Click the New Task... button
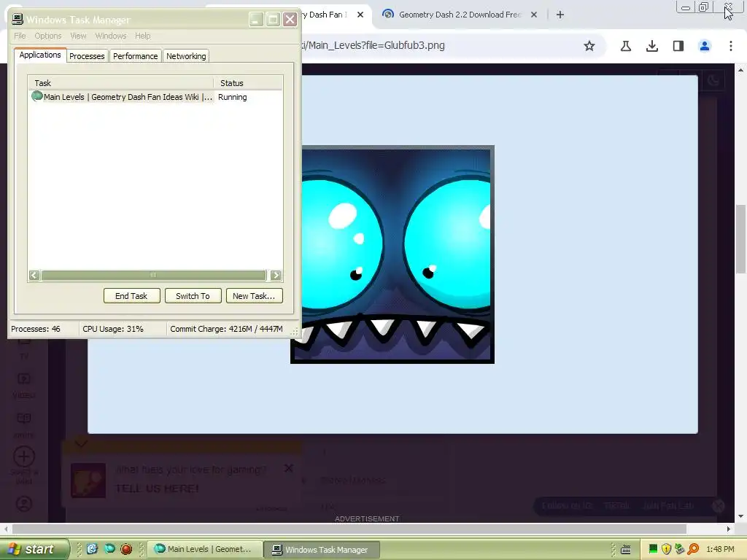Viewport: 747px width, 560px height. coord(254,296)
